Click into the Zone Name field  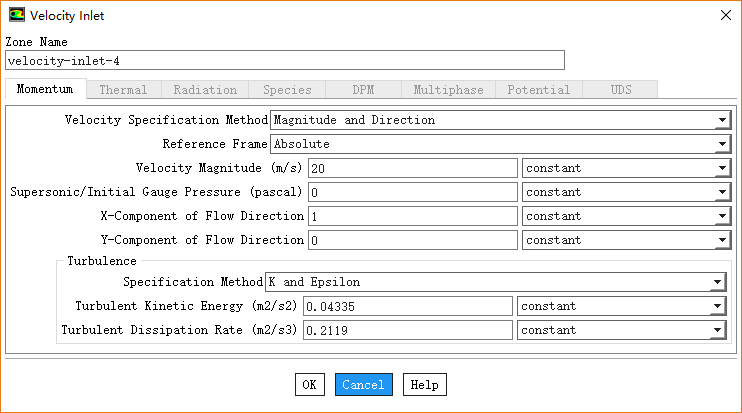(285, 61)
